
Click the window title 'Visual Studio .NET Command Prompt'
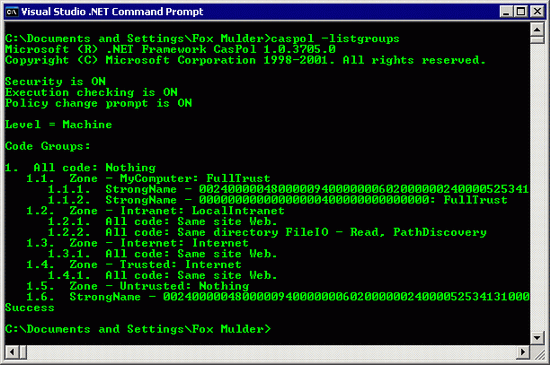[x=112, y=12]
